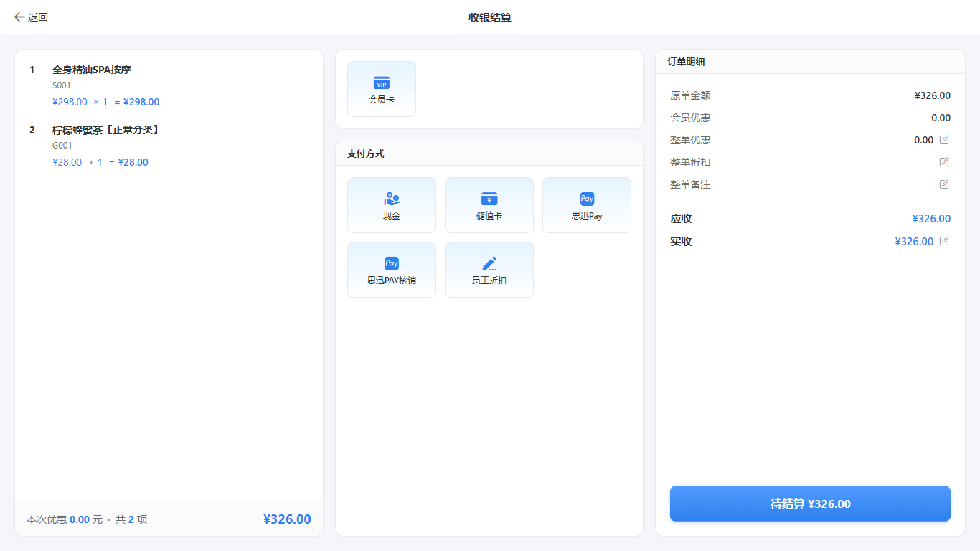Click the 本次优惠 0.00 元 summary
The height and width of the screenshot is (551, 980).
click(65, 519)
